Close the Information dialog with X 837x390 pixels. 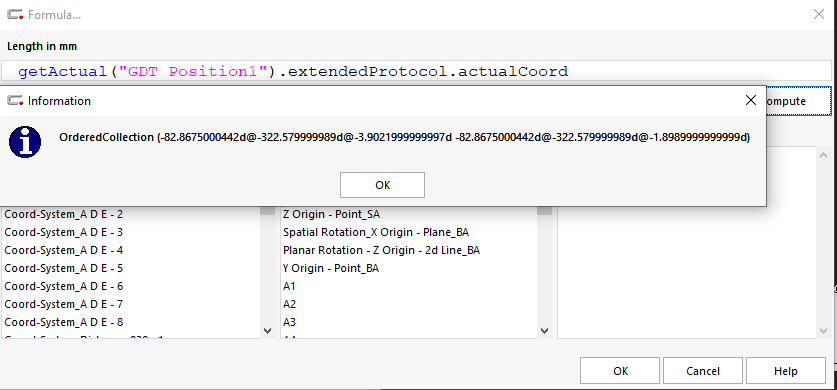coord(751,100)
